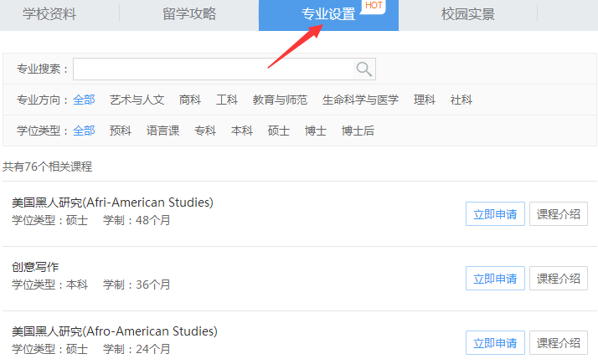Filter degree type by 博士

pos(316,131)
